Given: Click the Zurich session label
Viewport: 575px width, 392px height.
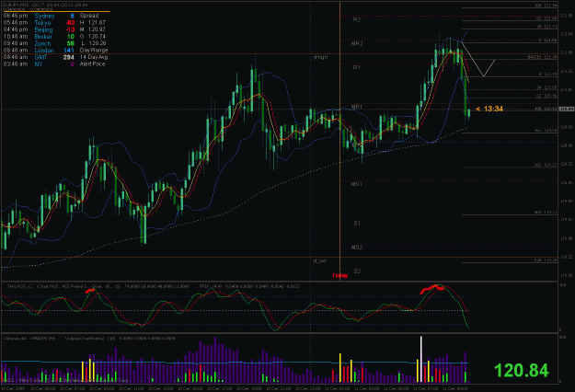Looking at the screenshot, I should coord(42,43).
